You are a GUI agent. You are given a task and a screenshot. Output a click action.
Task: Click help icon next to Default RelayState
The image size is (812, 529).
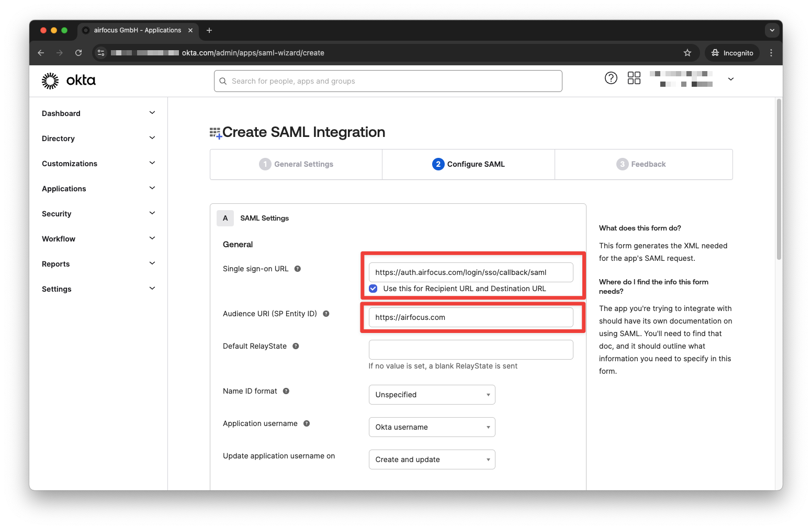(x=296, y=346)
